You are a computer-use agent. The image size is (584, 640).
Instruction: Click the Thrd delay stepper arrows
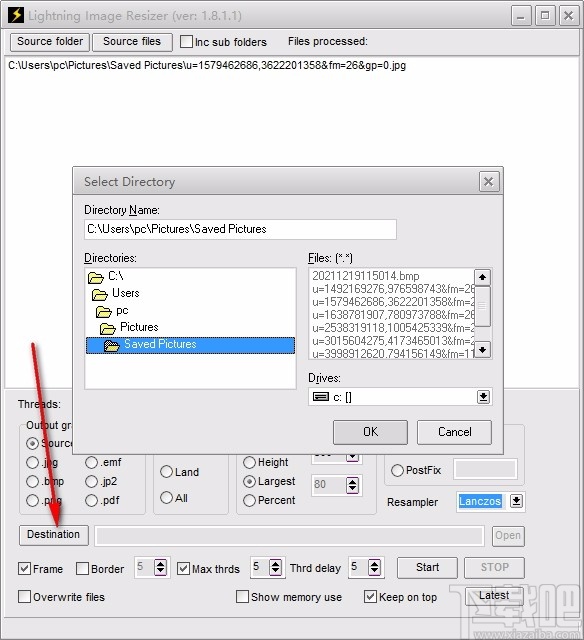tap(374, 567)
